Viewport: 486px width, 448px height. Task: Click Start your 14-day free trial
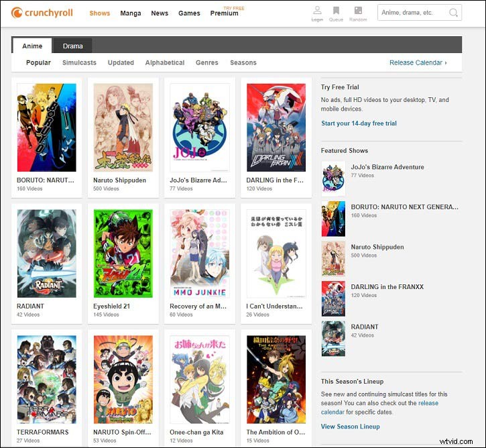point(359,123)
